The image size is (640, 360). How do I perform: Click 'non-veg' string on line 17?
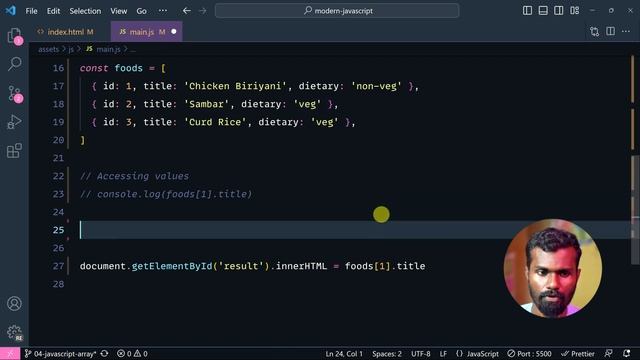[376, 86]
